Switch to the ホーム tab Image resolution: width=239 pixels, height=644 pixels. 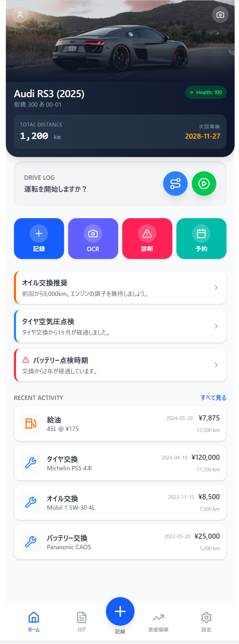[x=34, y=622]
